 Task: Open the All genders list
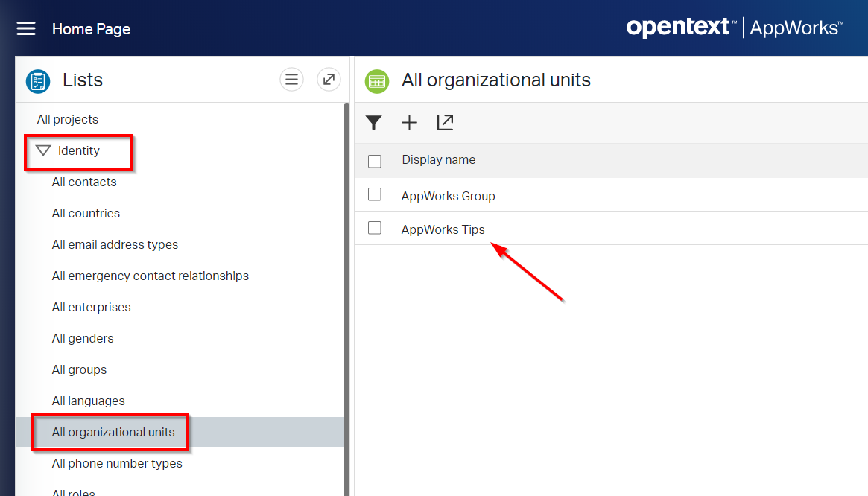(x=83, y=338)
